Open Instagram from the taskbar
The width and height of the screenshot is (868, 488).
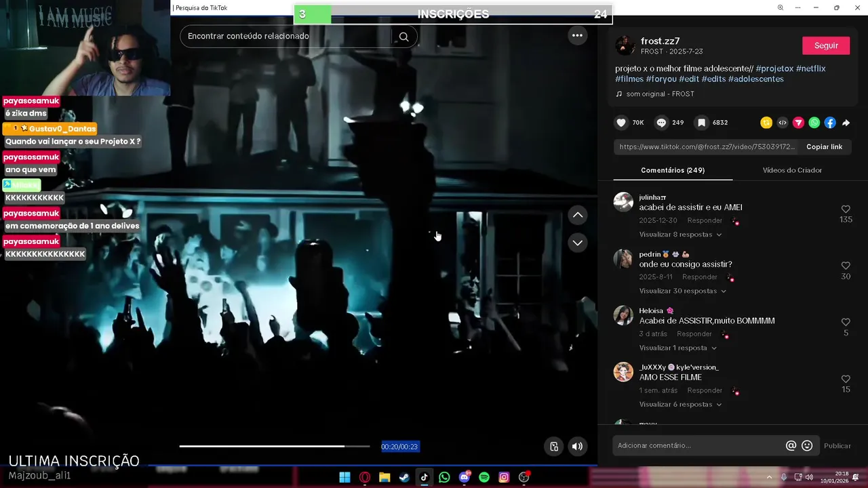tap(504, 477)
